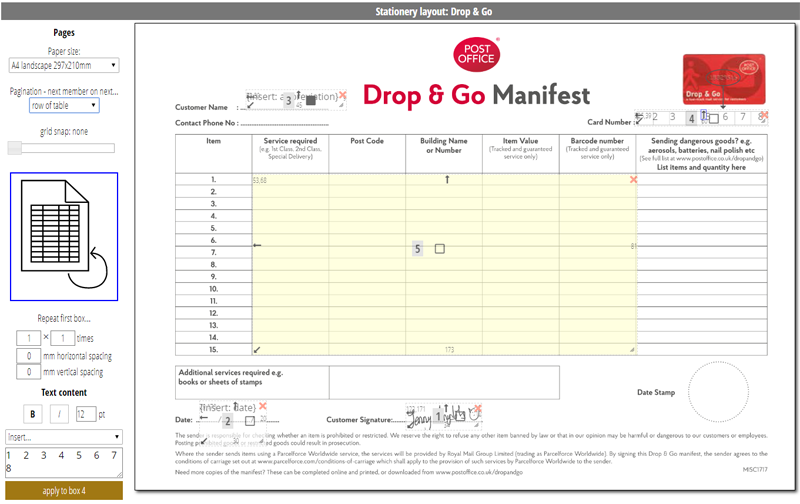
Task: Click the mm horizontal spacing field
Action: 29,356
